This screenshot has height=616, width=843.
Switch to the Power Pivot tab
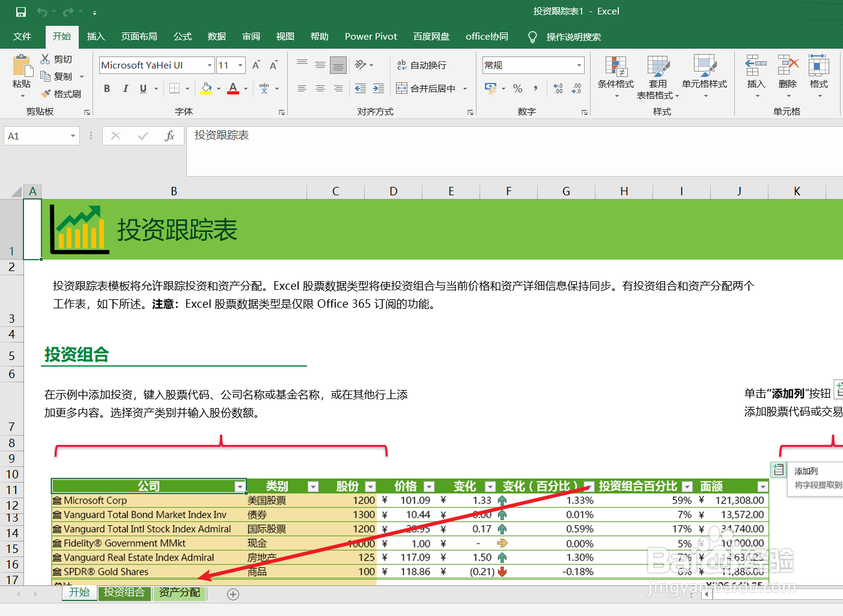[371, 37]
